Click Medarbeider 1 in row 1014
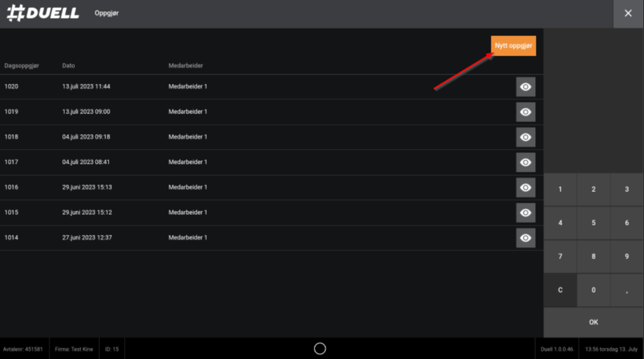 187,238
